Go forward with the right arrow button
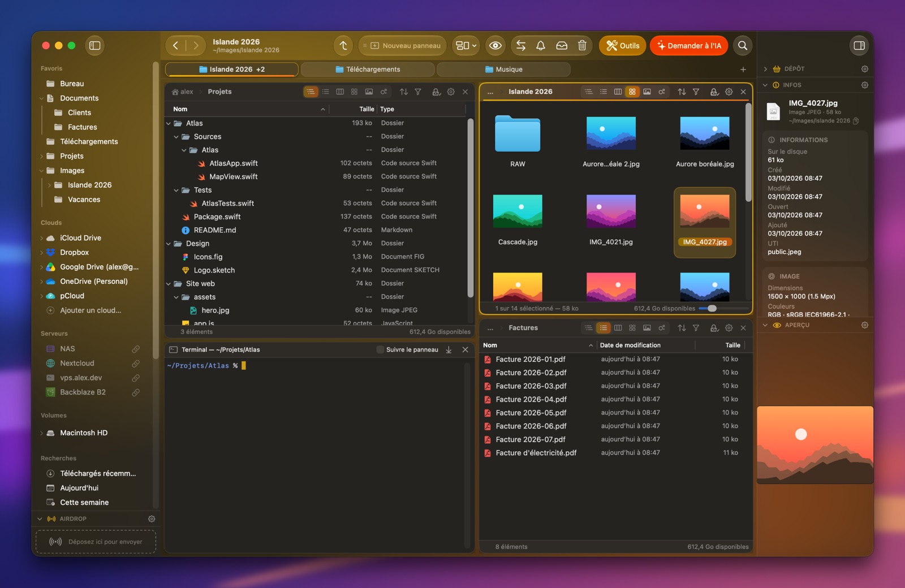The height and width of the screenshot is (588, 905). [196, 46]
